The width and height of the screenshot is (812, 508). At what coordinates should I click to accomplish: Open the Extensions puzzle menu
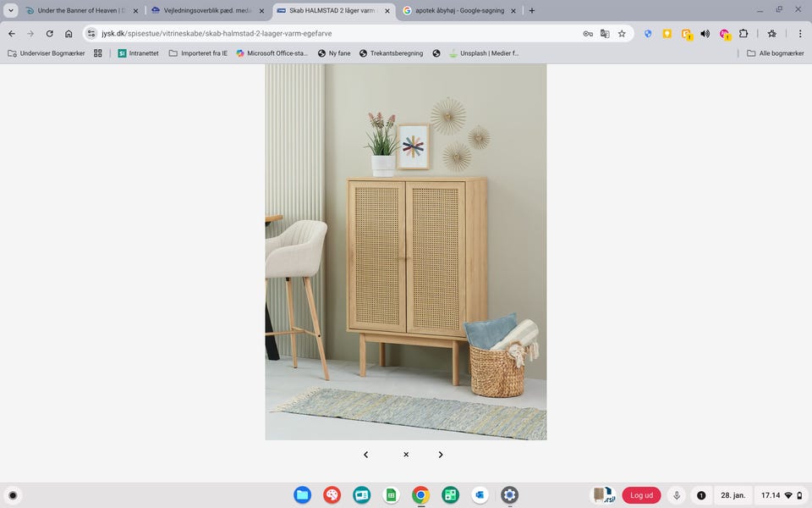pos(743,34)
